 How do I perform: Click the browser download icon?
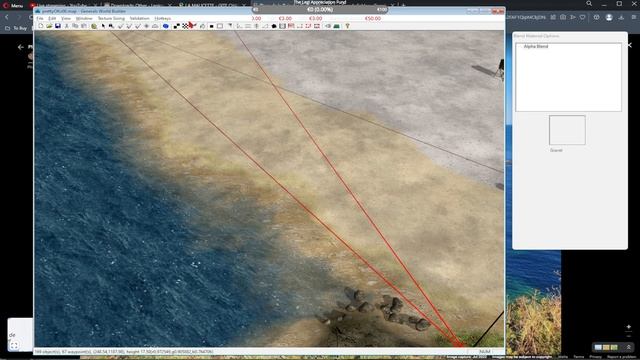tap(621, 18)
